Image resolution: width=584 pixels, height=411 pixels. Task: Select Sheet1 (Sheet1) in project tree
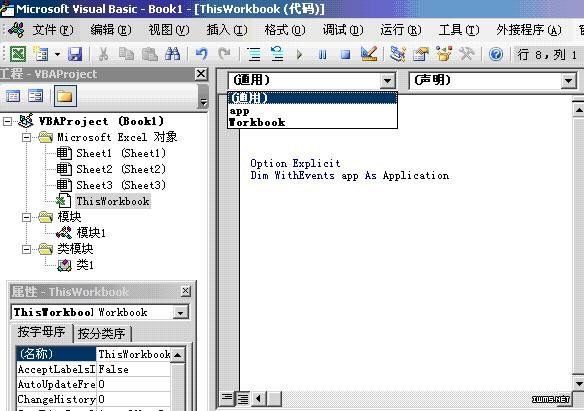pyautogui.click(x=121, y=153)
